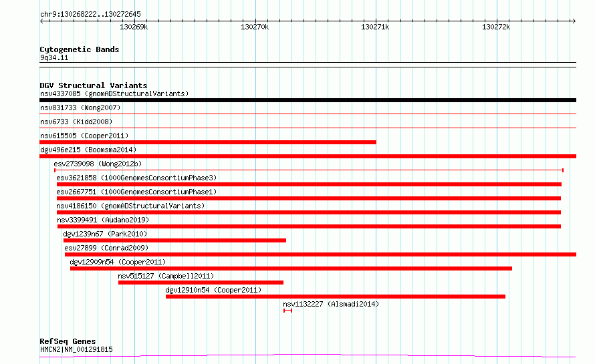Click the red bar of esv2667751
This screenshot has height=364, width=595.
(309, 198)
